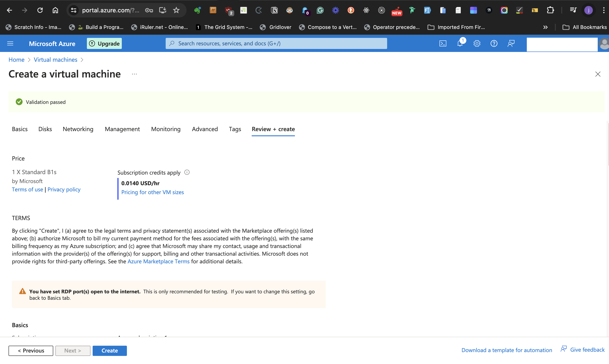This screenshot has height=364, width=609.
Task: Open Azure portal settings gear
Action: point(477,43)
